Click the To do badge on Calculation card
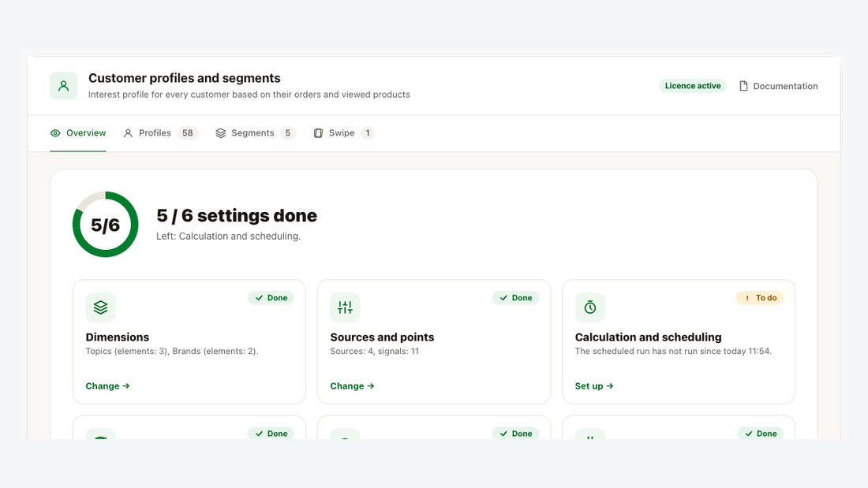 pyautogui.click(x=759, y=298)
